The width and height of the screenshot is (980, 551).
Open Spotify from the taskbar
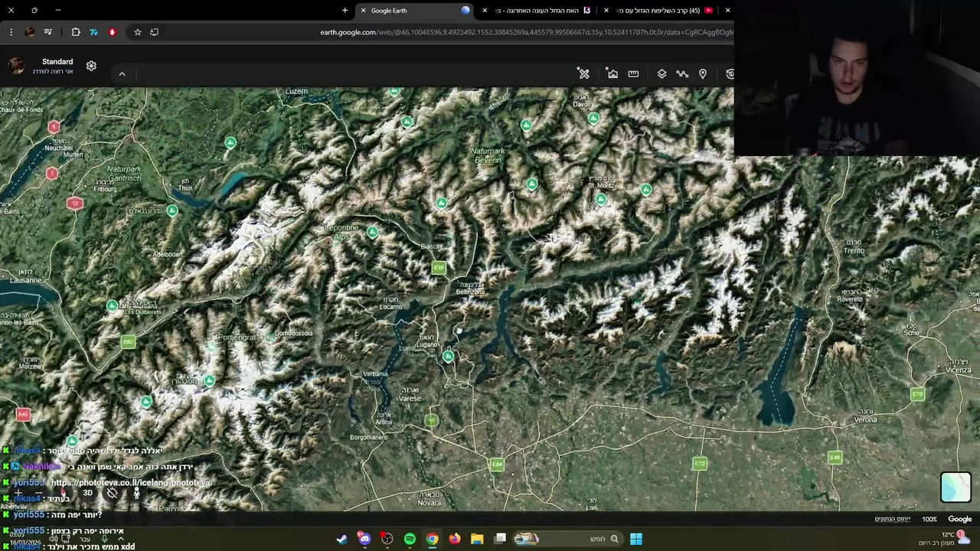[x=410, y=539]
